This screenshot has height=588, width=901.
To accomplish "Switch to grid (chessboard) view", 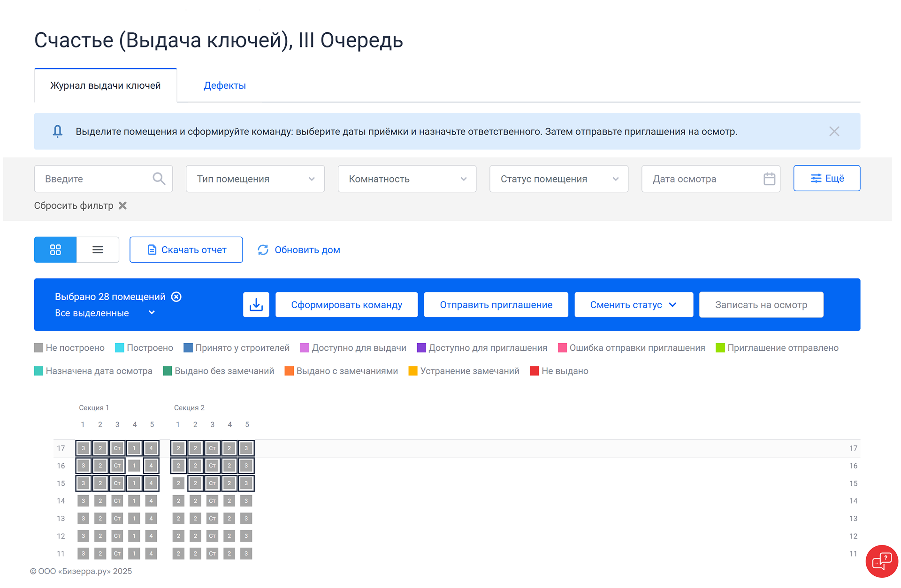I will coord(55,249).
